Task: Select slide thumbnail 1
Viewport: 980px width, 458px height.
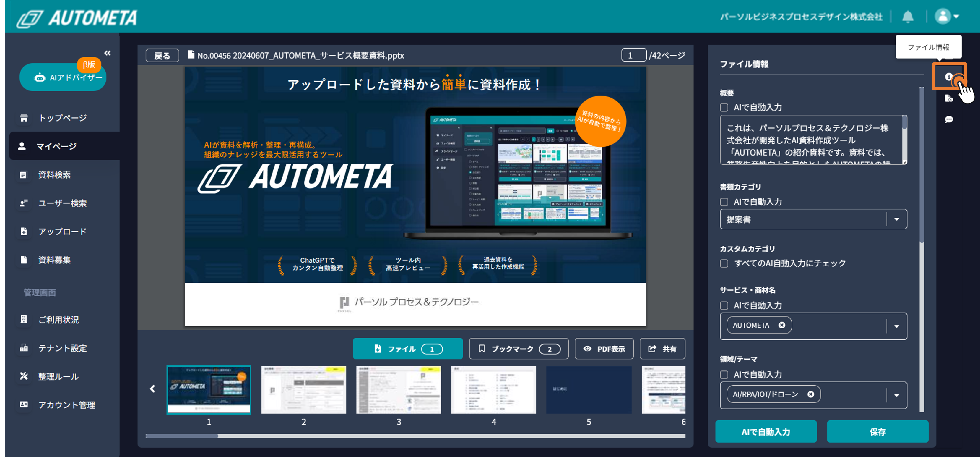Action: 209,390
